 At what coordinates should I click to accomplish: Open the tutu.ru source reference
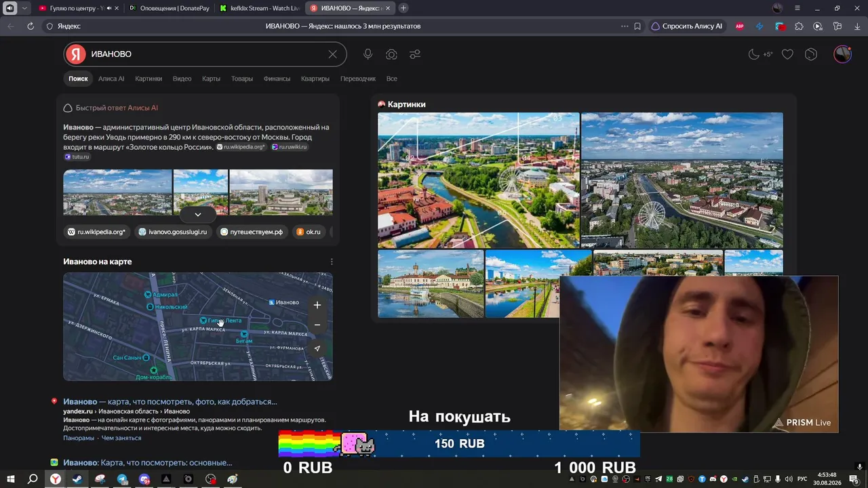click(77, 157)
